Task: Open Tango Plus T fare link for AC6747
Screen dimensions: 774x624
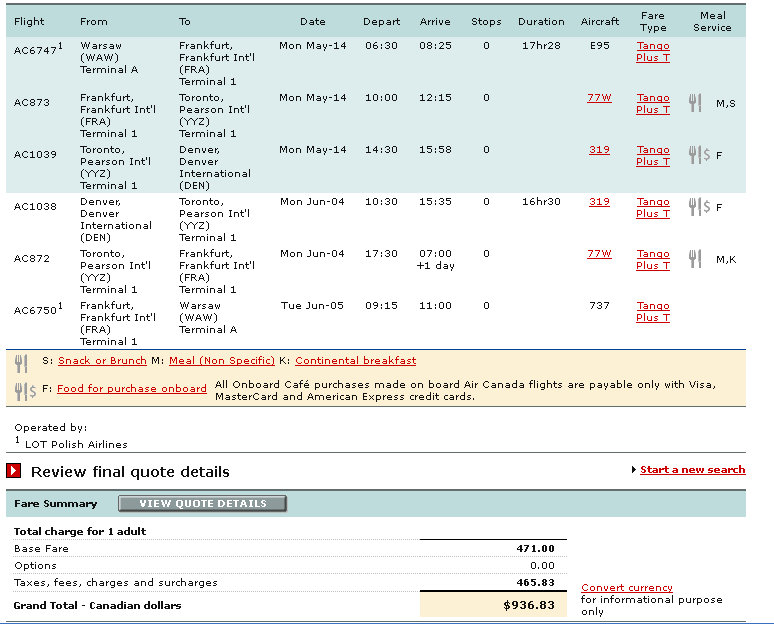Action: (x=653, y=51)
